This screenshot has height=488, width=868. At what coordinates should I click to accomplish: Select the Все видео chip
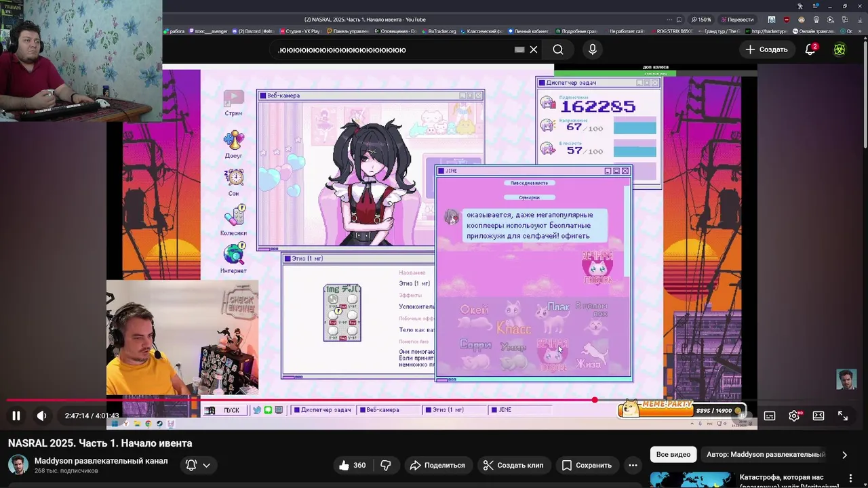(673, 454)
